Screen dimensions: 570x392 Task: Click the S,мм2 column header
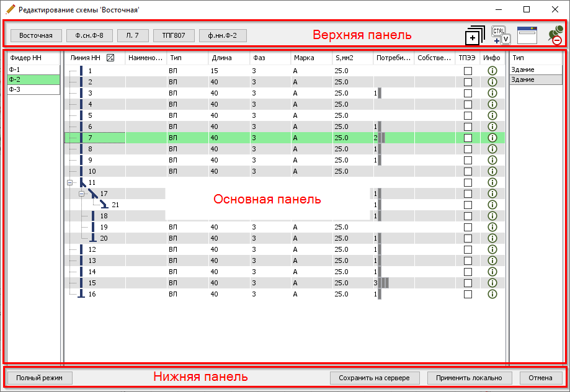352,58
